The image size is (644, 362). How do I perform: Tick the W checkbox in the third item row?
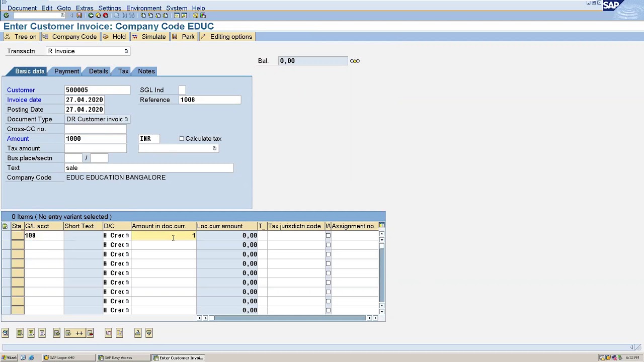pyautogui.click(x=328, y=254)
